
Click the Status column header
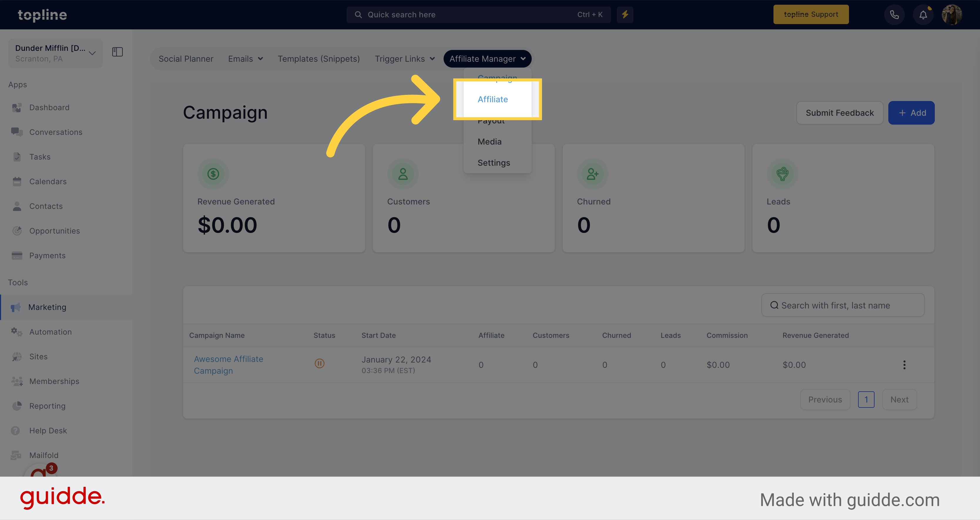tap(324, 336)
